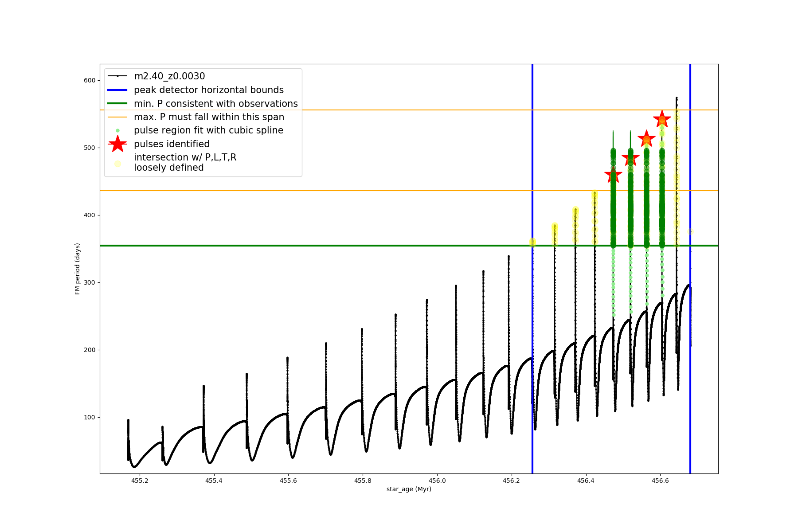Image resolution: width=798 pixels, height=532 pixels.
Task: Click the second-highest red star pulse marker
Action: pos(646,139)
